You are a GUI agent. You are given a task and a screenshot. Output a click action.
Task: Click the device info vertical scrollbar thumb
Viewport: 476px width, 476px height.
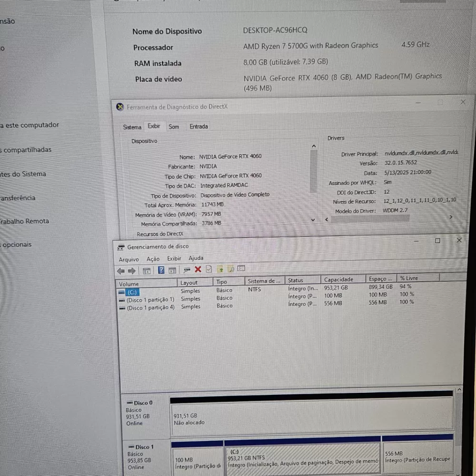pos(314,171)
